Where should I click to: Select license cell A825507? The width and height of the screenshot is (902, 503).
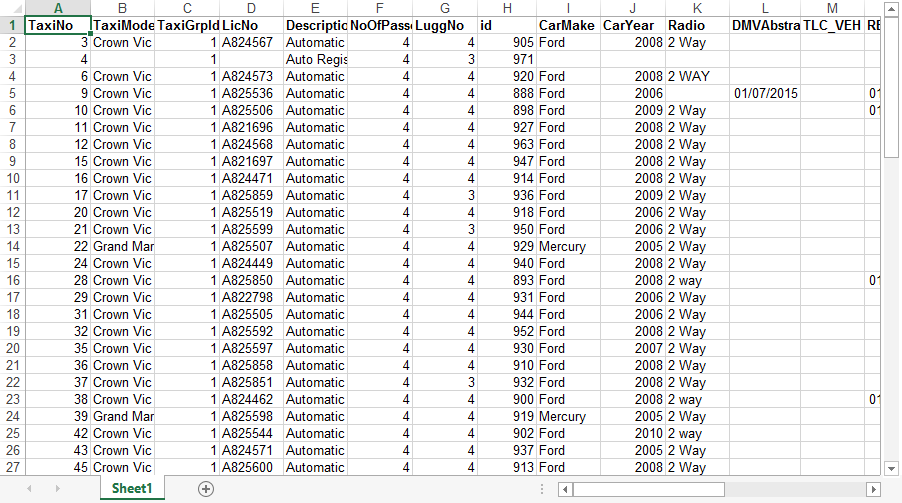pos(250,246)
